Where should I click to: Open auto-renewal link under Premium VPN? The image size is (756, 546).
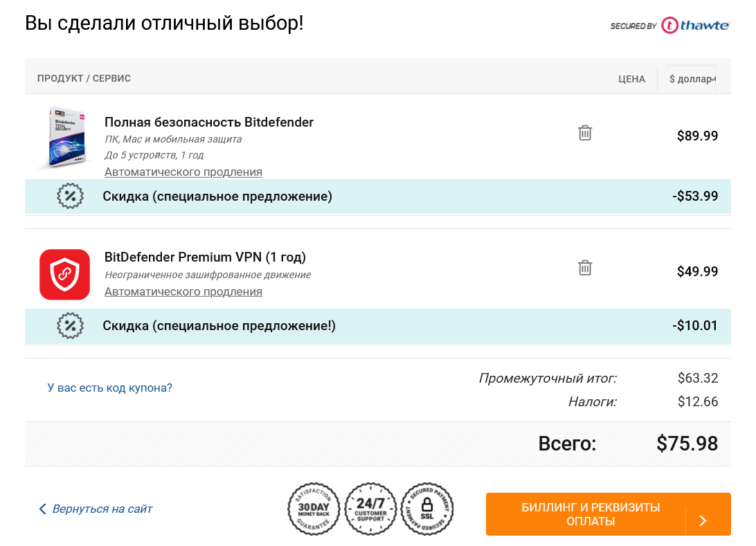183,291
